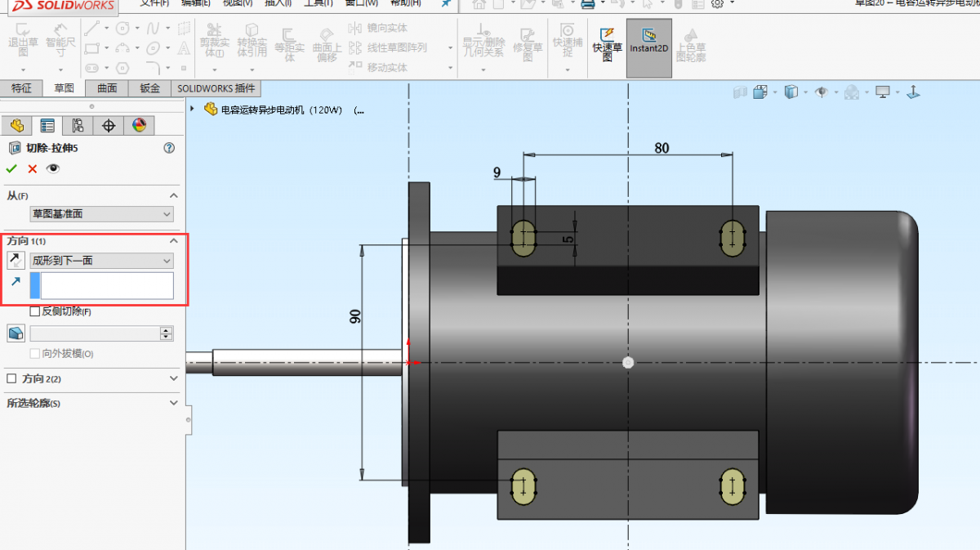Open the dropdown arrow under 剪裁实体

[214, 69]
